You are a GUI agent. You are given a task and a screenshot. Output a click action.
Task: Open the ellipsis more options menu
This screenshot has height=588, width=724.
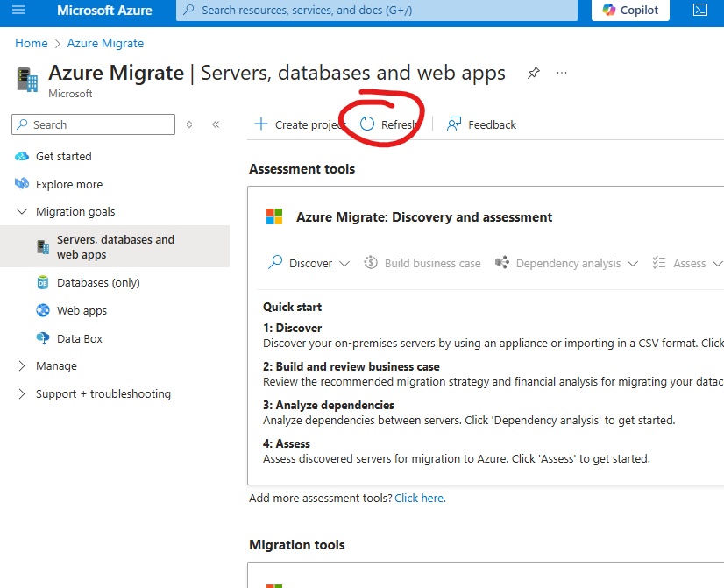562,74
